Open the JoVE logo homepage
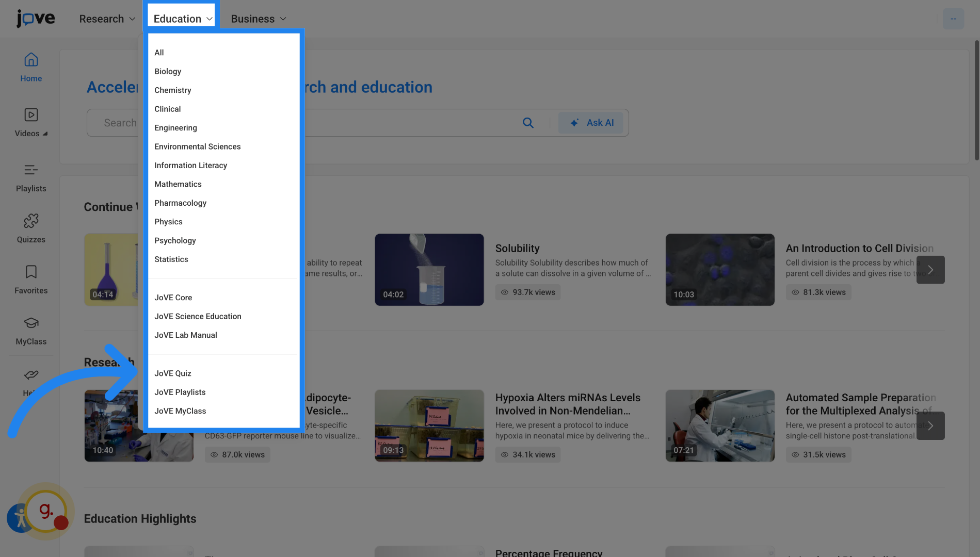980x557 pixels. [36, 19]
